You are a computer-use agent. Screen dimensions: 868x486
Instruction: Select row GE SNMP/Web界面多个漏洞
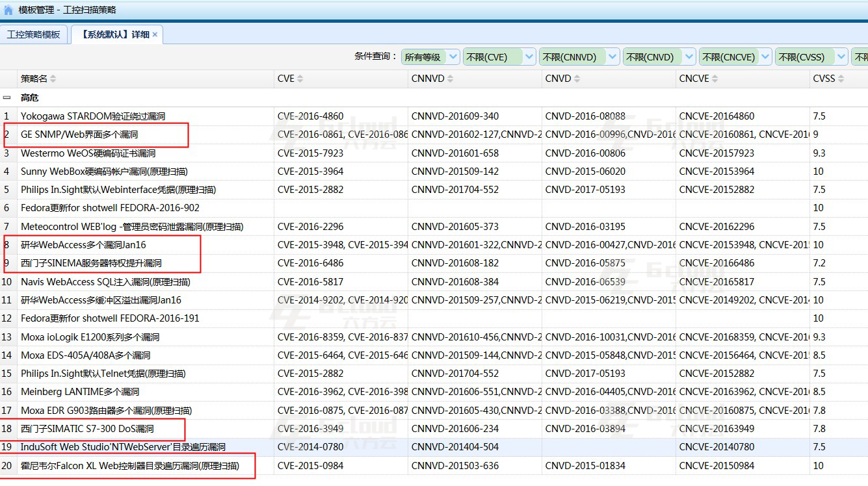point(434,134)
